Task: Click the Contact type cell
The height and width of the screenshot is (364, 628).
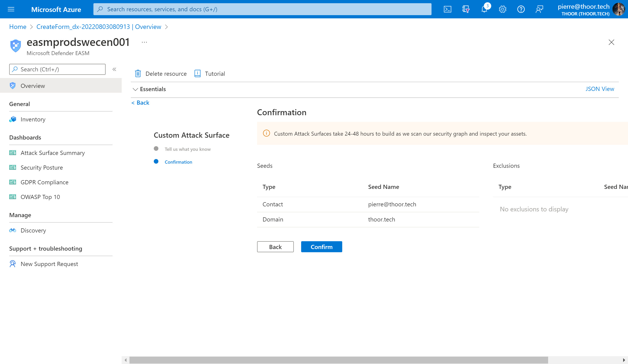Action: (273, 204)
